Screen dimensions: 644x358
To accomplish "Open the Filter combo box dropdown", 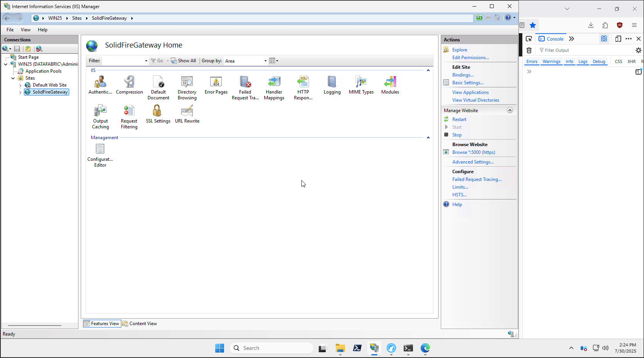I will tap(146, 61).
